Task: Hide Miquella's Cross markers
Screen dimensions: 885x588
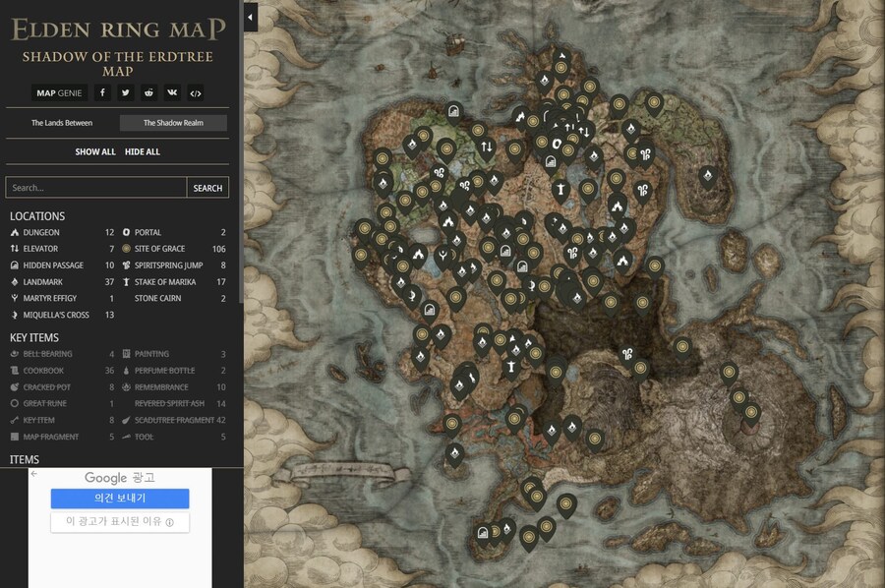Action: (62, 315)
